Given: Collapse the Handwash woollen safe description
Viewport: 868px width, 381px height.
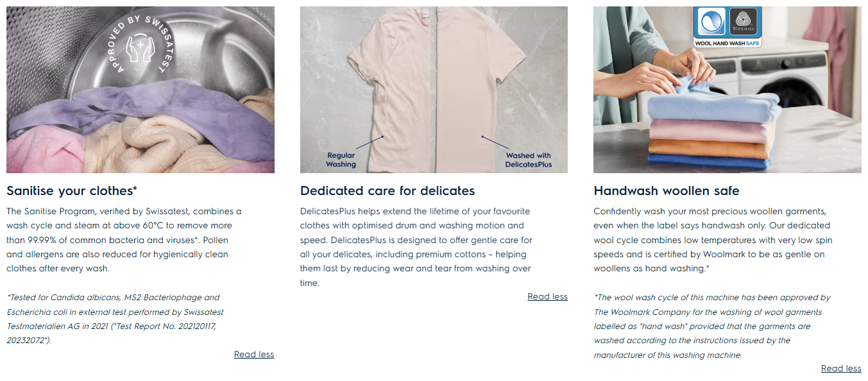Looking at the screenshot, I should coord(841,368).
